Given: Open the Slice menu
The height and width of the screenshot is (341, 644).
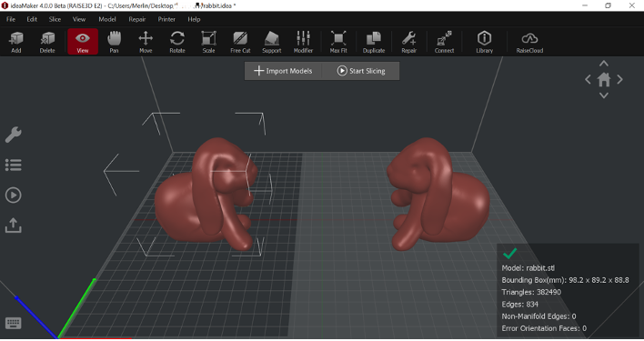Looking at the screenshot, I should [x=55, y=19].
